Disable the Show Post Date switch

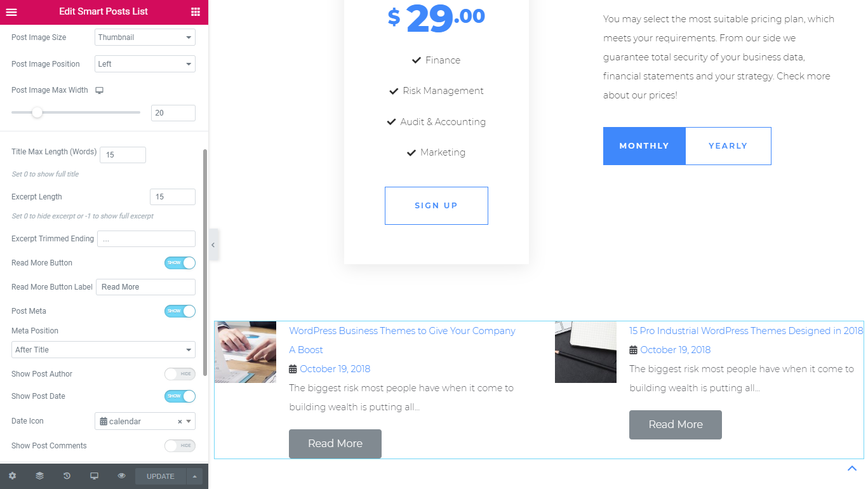tap(180, 396)
